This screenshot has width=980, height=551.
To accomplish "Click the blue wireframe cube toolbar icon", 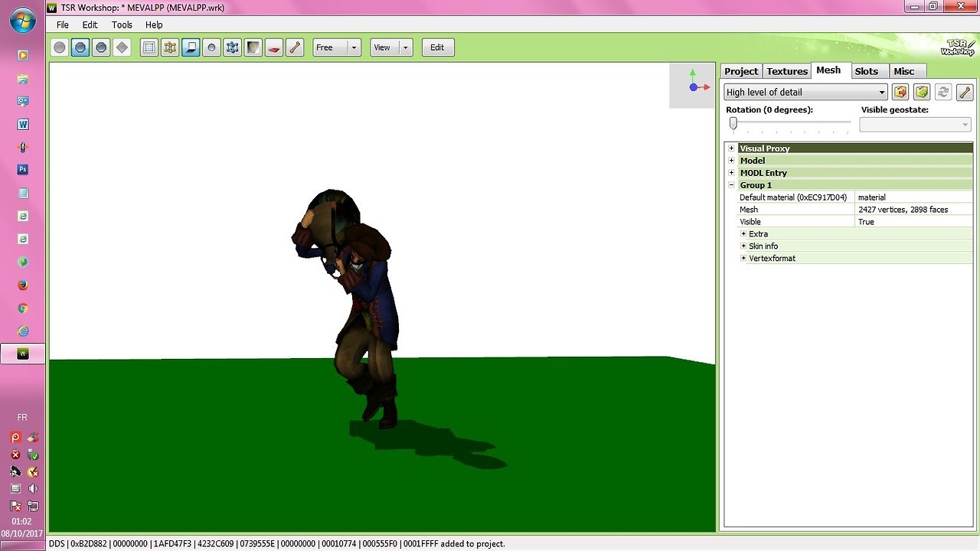I will pos(232,47).
